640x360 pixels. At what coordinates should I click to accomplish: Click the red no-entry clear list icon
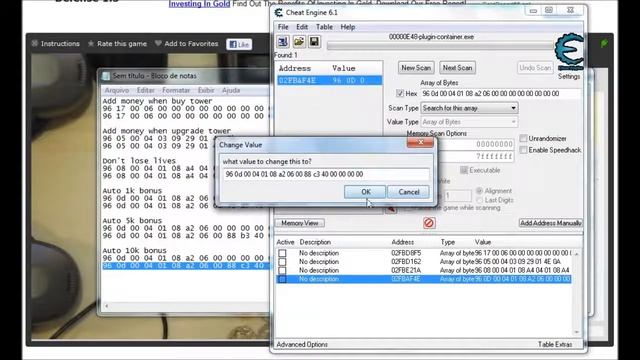pos(429,223)
